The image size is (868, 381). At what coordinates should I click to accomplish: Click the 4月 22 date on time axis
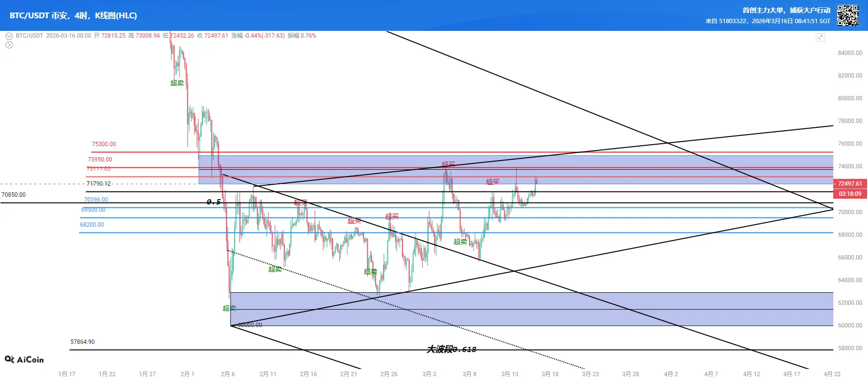pos(832,374)
